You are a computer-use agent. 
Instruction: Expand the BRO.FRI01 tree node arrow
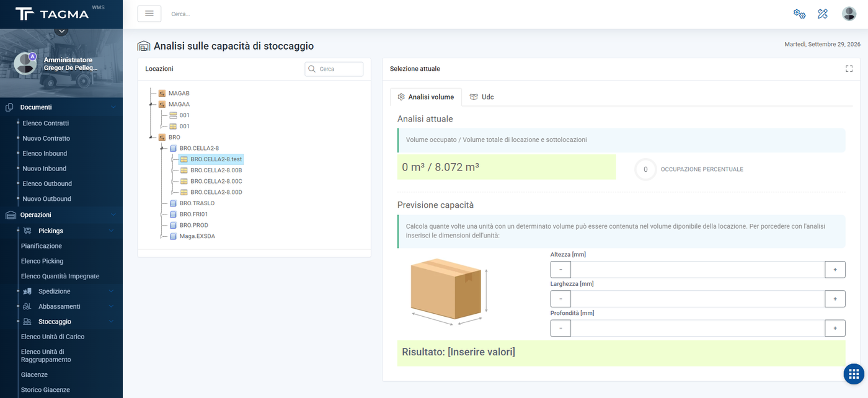[162, 214]
